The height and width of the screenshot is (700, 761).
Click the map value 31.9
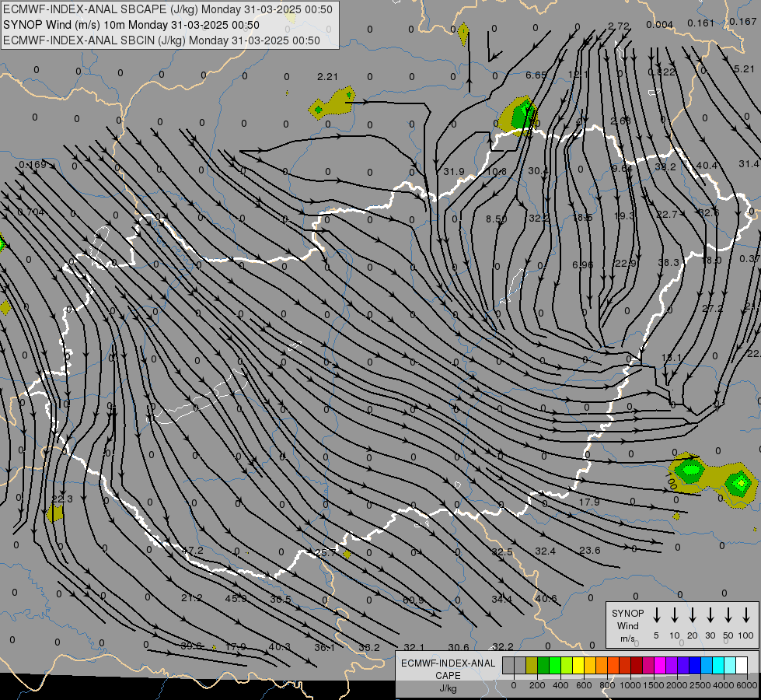click(x=454, y=172)
